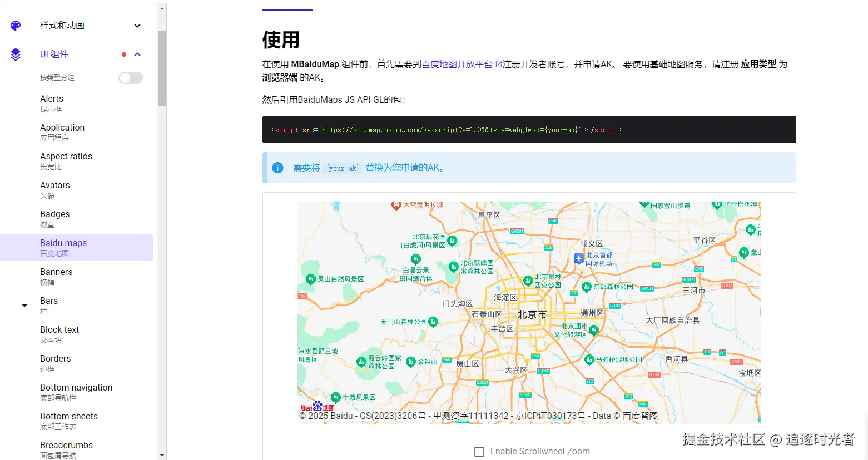This screenshot has width=868, height=460.
Task: Click the 门头沟区 label on the map
Action: [457, 304]
